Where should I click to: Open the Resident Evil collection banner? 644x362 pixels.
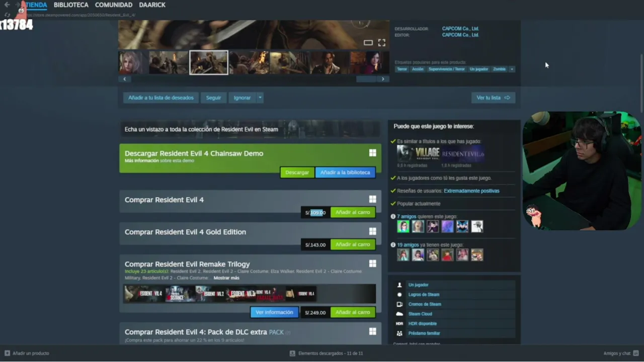(250, 129)
